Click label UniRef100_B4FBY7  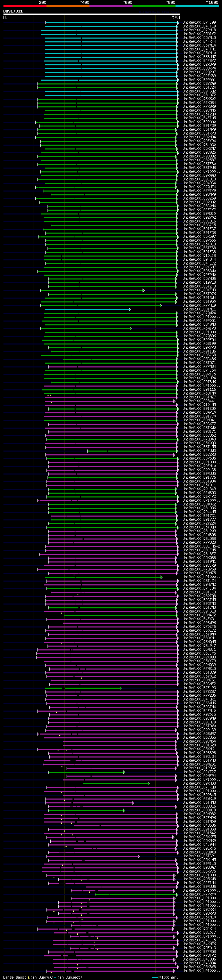pos(199,61)
